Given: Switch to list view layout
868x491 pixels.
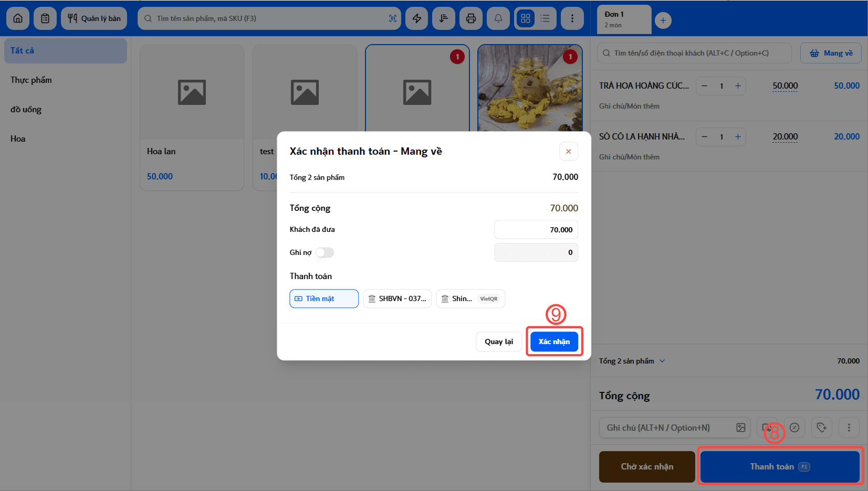Looking at the screenshot, I should click(x=545, y=18).
